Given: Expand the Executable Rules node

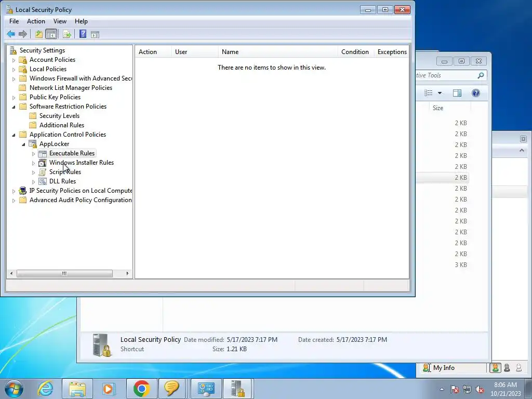Looking at the screenshot, I should (33, 154).
